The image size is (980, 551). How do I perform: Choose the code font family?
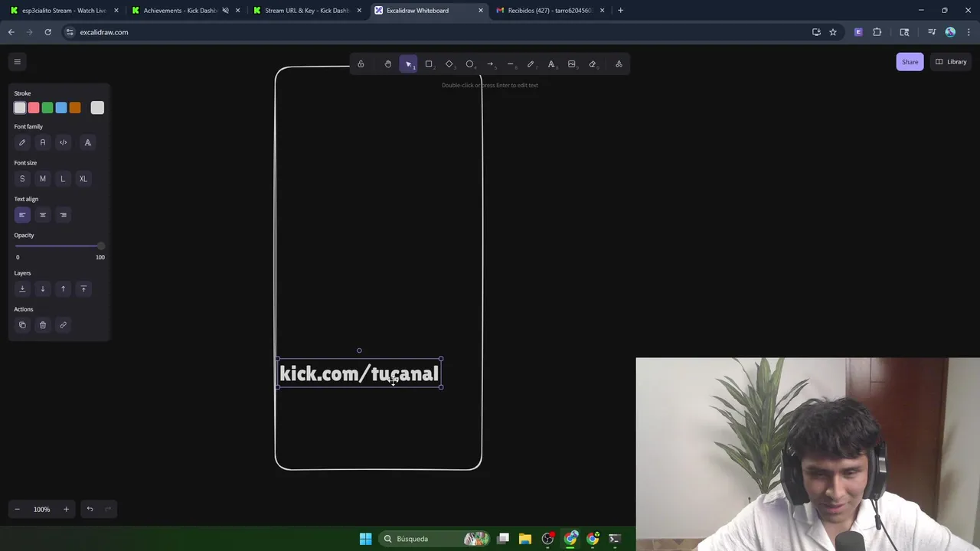click(x=64, y=142)
